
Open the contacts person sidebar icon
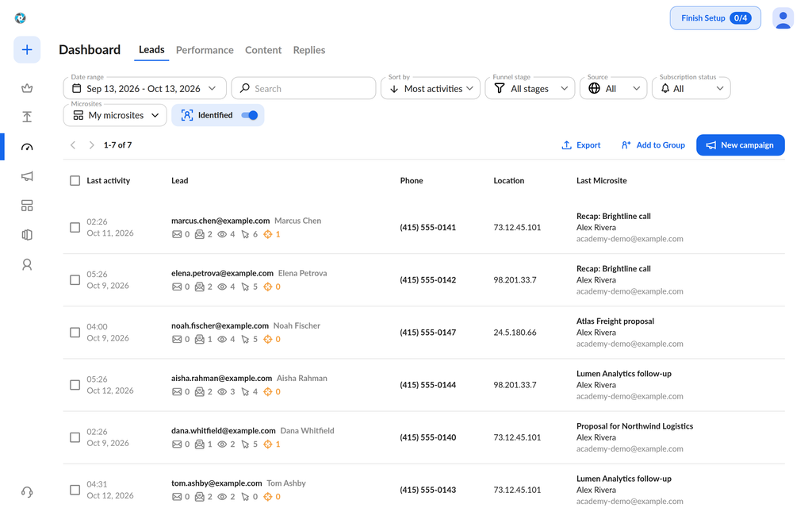[x=27, y=264]
